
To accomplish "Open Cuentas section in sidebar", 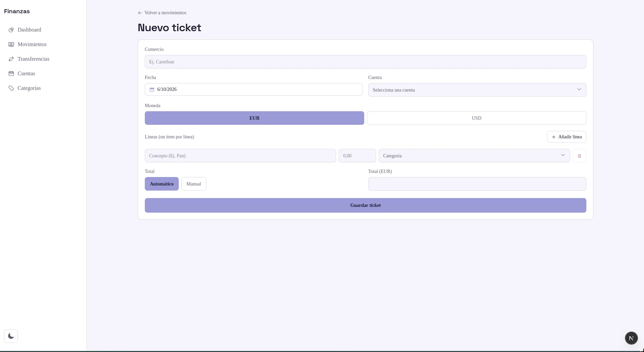I will [43, 74].
